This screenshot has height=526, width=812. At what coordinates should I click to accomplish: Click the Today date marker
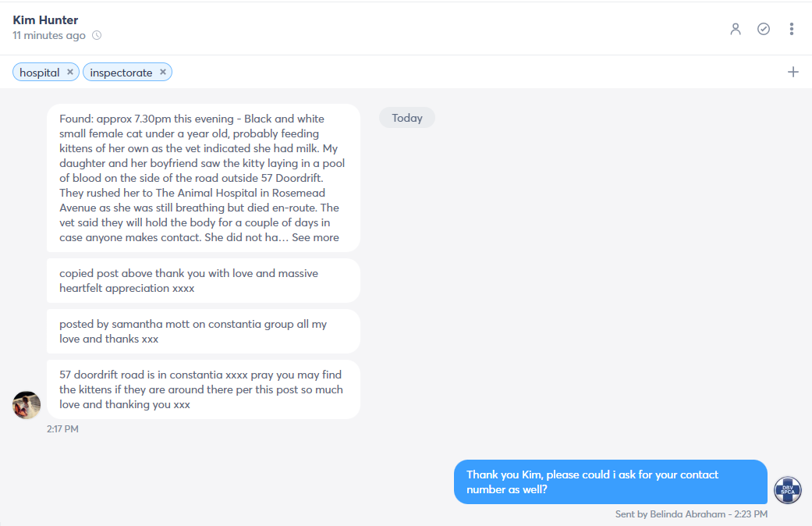coord(407,118)
